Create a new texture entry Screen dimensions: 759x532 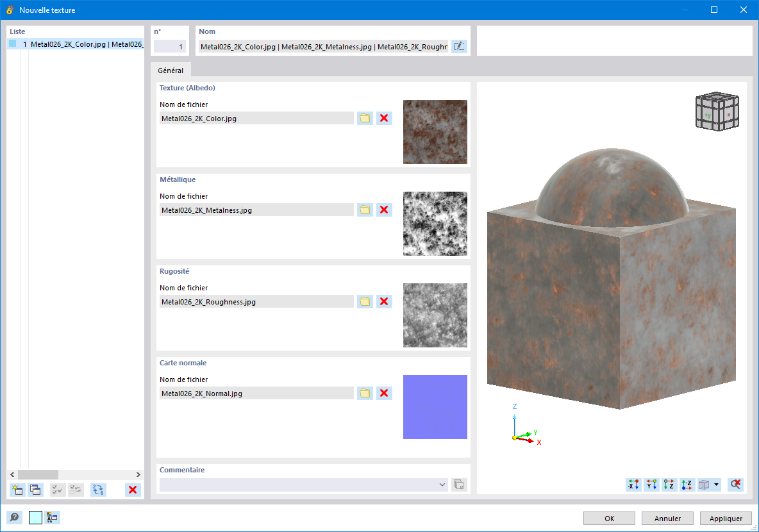pos(16,490)
